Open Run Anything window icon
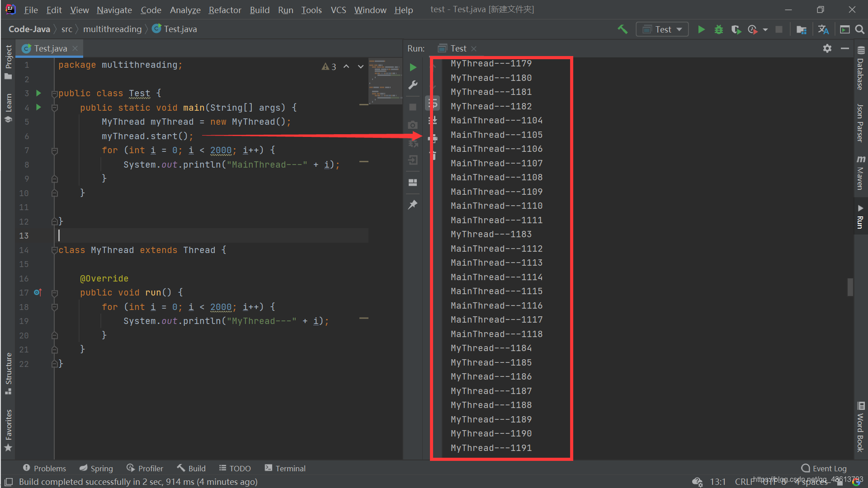Screen dimensions: 868x488 tap(845, 29)
